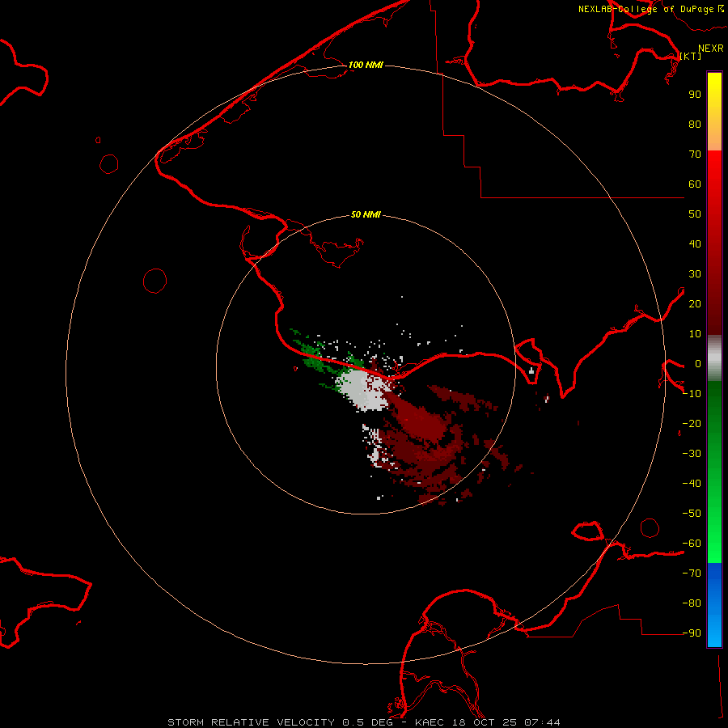Select the 80 value on the velocity scale
This screenshot has width=728, height=728.
[695, 125]
